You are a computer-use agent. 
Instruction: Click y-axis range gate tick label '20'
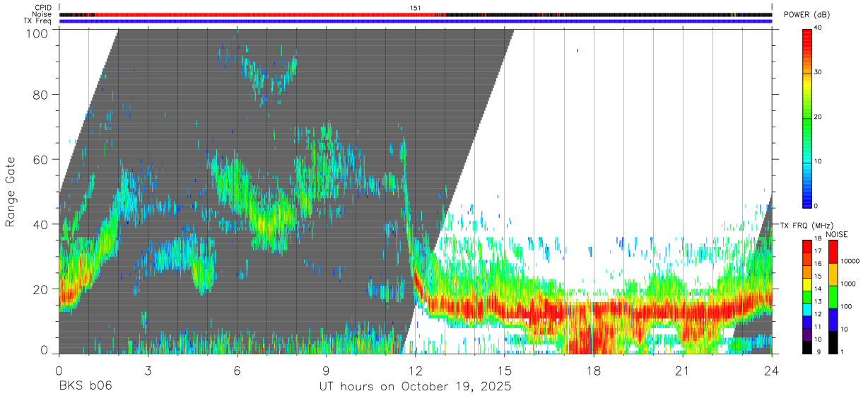click(x=42, y=289)
